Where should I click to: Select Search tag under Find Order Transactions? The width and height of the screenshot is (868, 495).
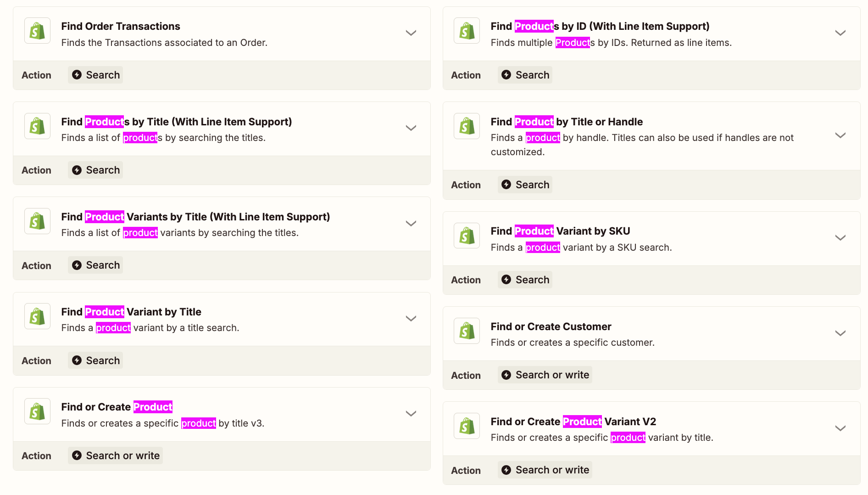pyautogui.click(x=95, y=75)
